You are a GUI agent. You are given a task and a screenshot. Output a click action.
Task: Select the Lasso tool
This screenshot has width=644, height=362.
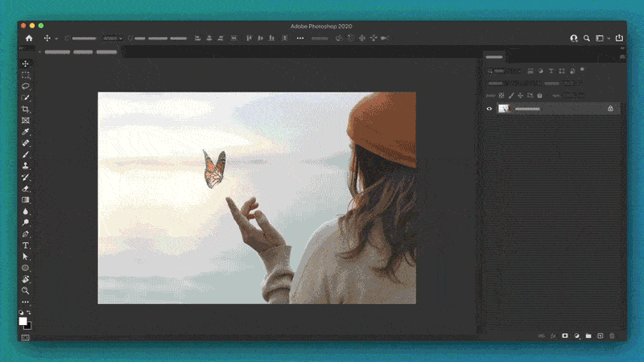click(x=26, y=86)
